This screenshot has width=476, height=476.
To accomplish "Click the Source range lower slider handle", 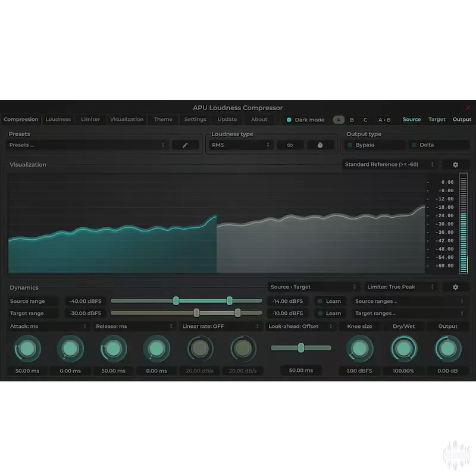I will tap(176, 301).
